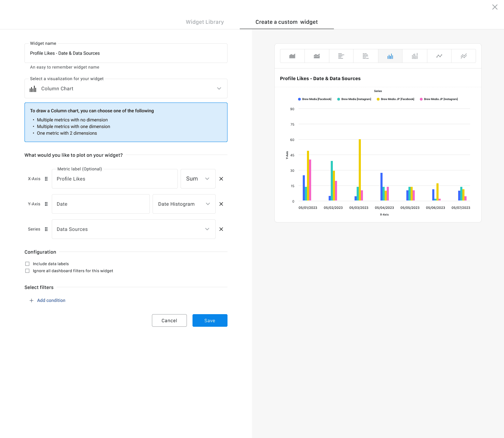Enable Include data labels checkbox
The height and width of the screenshot is (438, 504).
27,264
